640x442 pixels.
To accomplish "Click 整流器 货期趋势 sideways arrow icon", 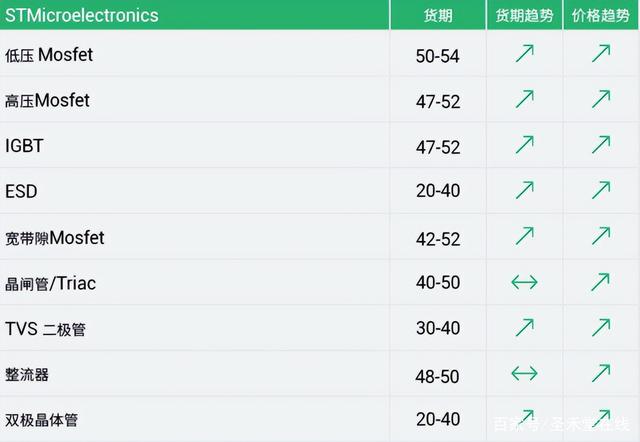I will click(524, 373).
